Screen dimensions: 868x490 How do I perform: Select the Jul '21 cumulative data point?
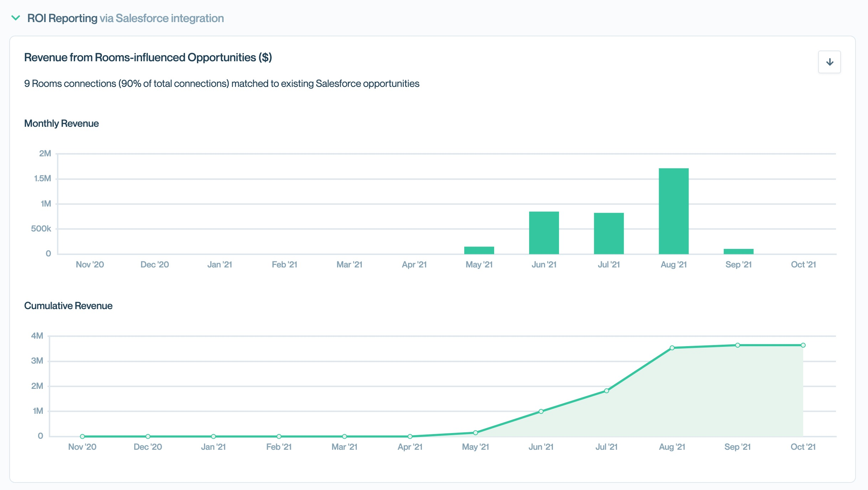coord(606,391)
